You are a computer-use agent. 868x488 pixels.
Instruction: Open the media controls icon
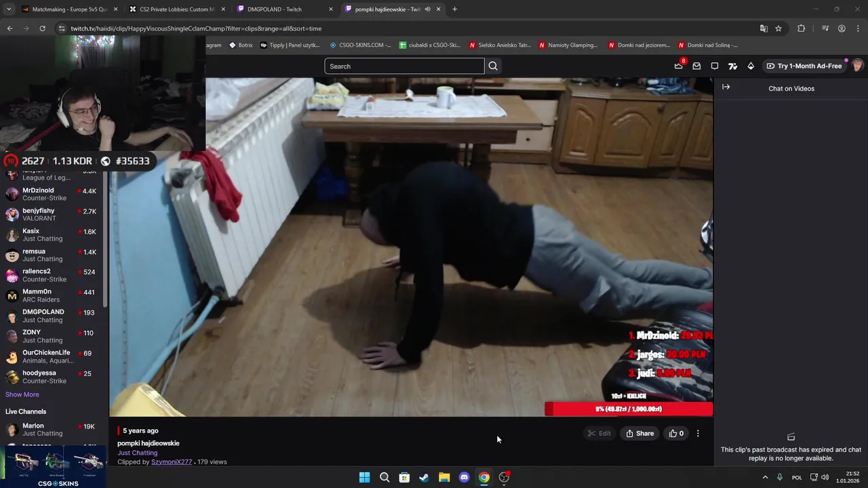coord(825,28)
